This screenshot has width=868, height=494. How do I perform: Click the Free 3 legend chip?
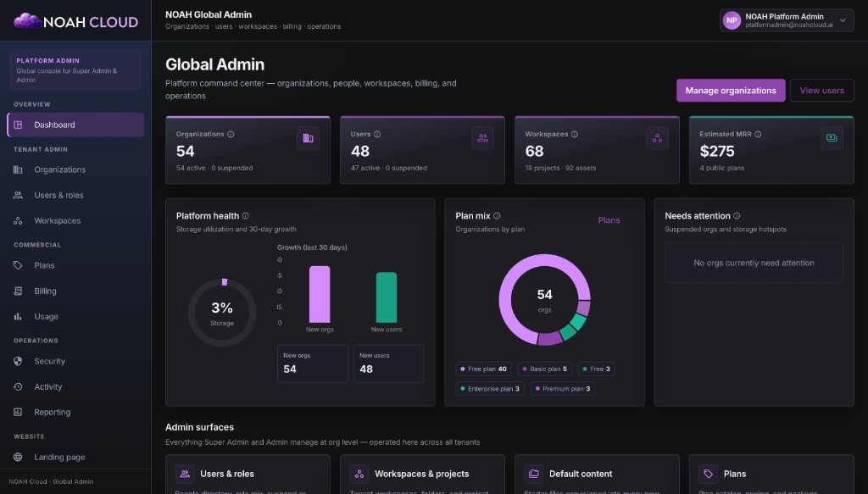596,369
